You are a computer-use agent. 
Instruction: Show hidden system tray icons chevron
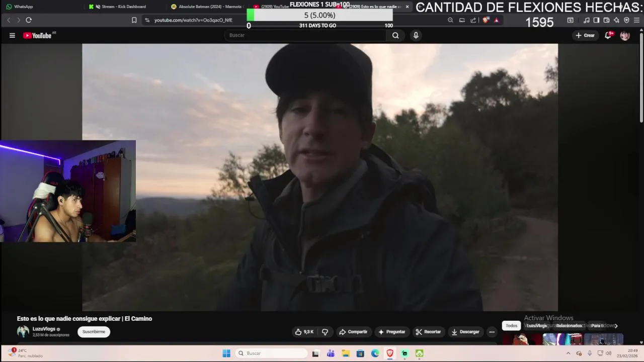click(x=569, y=353)
